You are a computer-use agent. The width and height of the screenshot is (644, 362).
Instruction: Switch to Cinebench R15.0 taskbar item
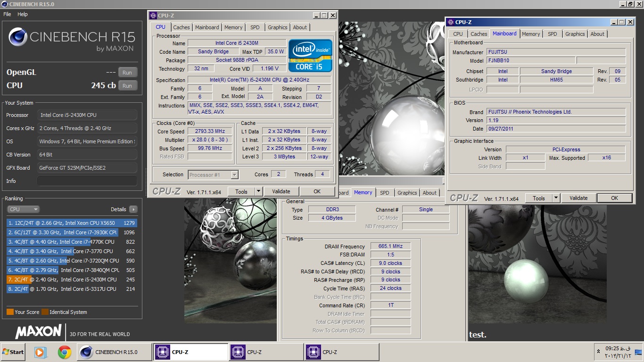[115, 352]
